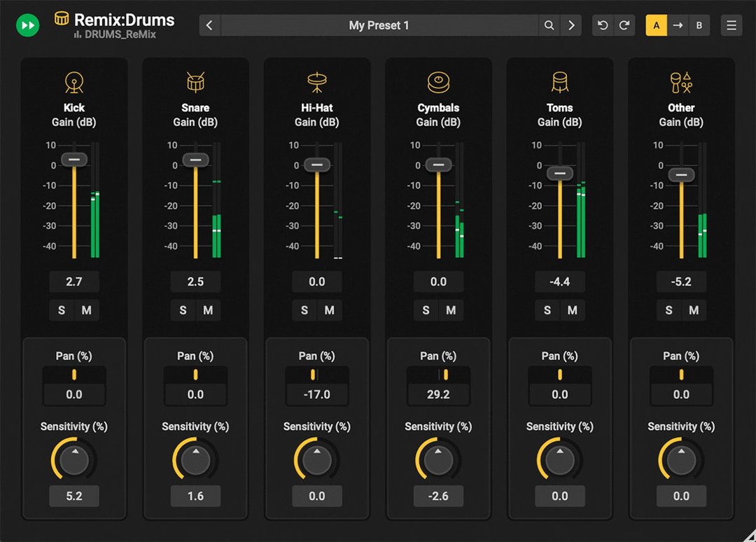Screen dimensions: 756x542
Task: Switch to preset slot B
Action: [x=699, y=25]
